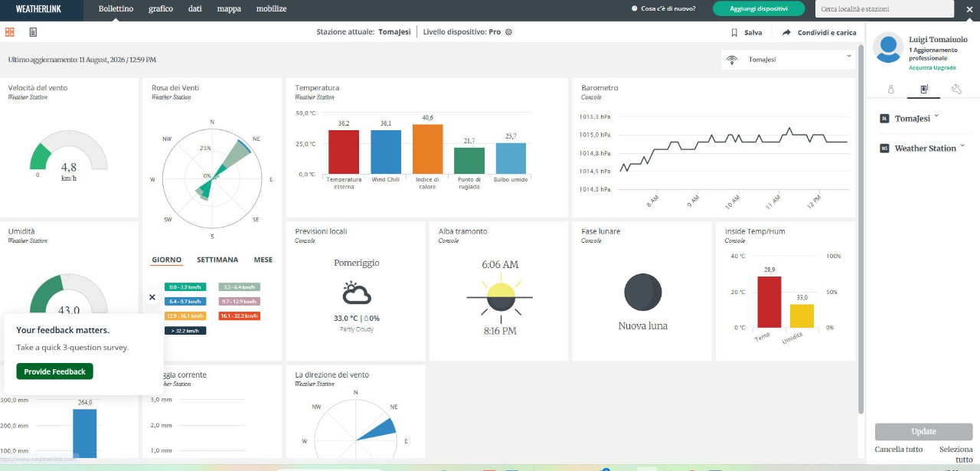Click Cancella tutto

point(899,450)
